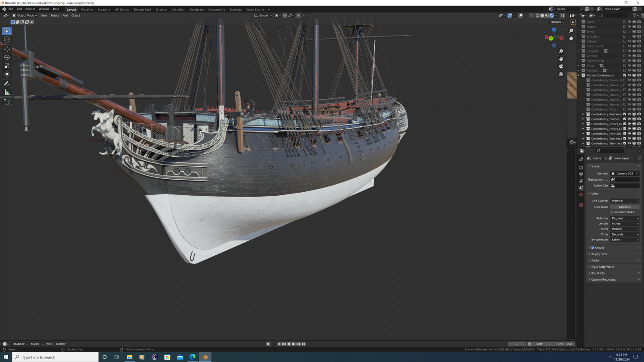
Task: Switch to material preview shading
Action: click(547, 16)
